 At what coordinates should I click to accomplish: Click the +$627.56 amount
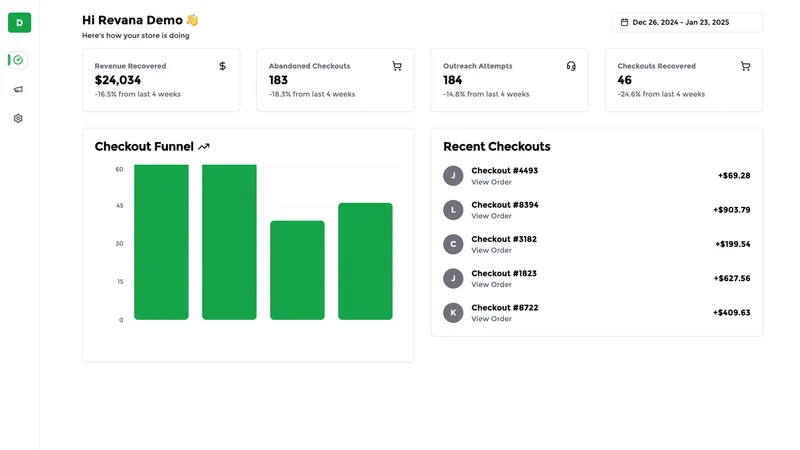point(732,278)
